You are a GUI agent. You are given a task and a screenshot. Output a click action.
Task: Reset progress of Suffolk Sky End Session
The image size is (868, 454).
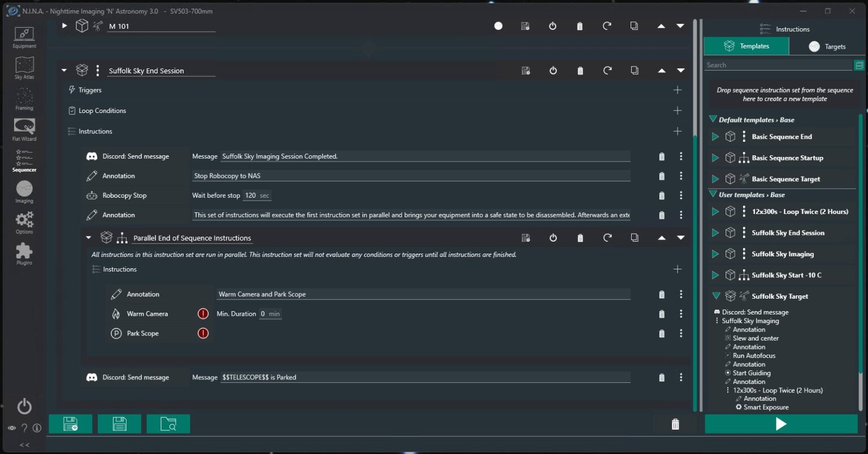tap(607, 71)
